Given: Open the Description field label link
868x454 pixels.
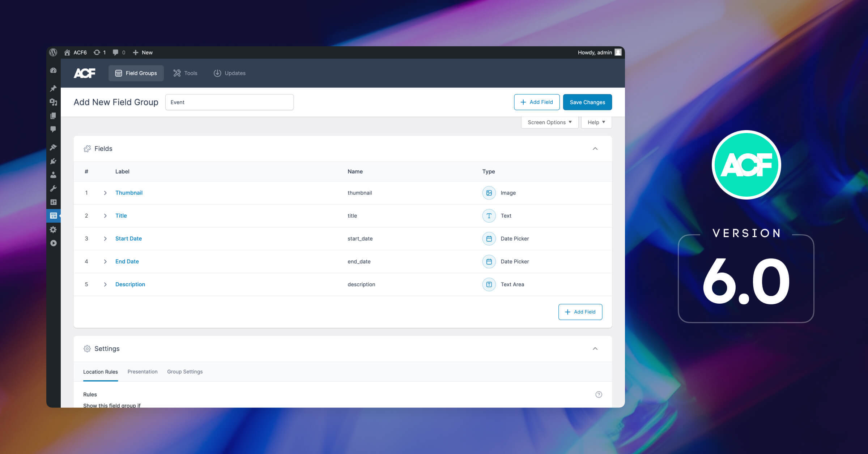Looking at the screenshot, I should click(x=130, y=284).
